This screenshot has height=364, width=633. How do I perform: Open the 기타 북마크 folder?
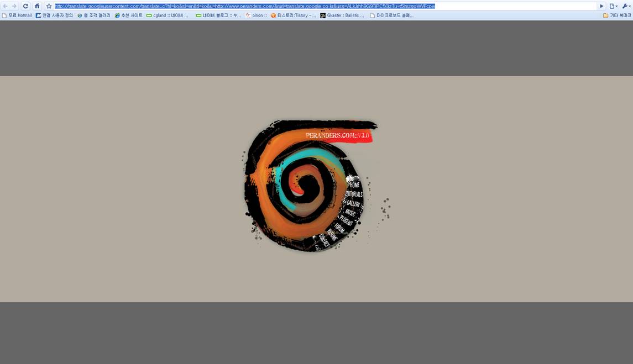617,15
